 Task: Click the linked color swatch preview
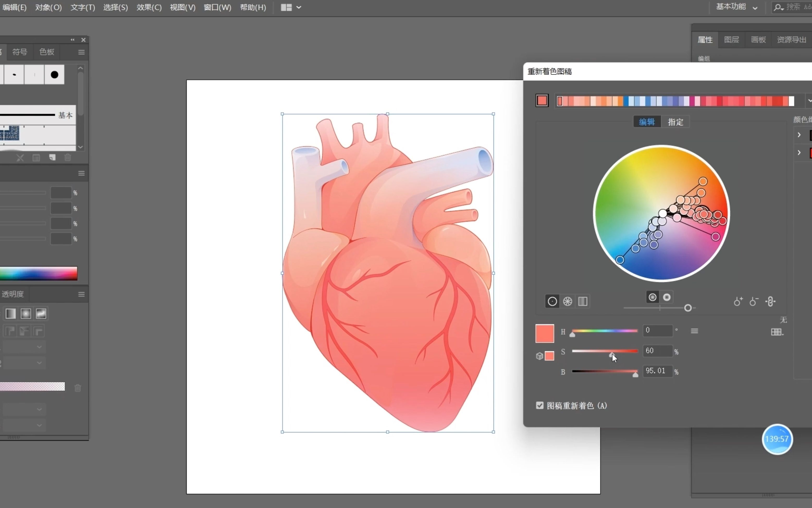pos(550,355)
